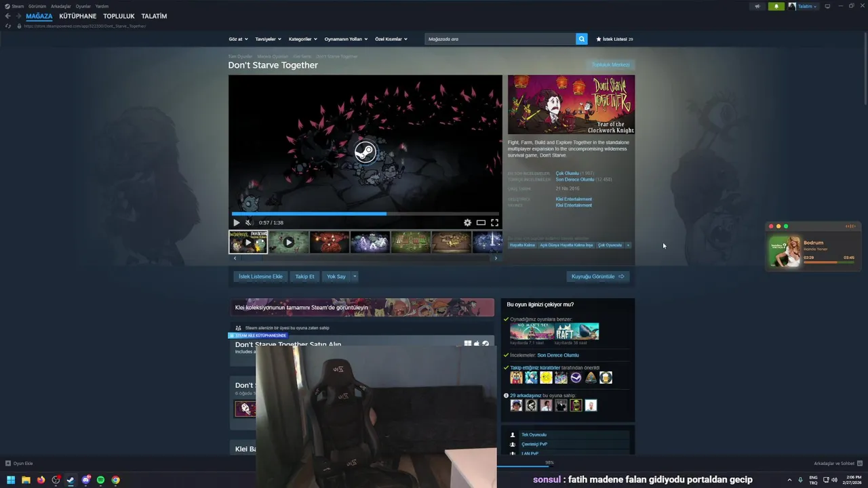This screenshot has width=868, height=488.
Task: Select the Açık Dünya Hayatta Kalma İnşa tag
Action: 566,245
